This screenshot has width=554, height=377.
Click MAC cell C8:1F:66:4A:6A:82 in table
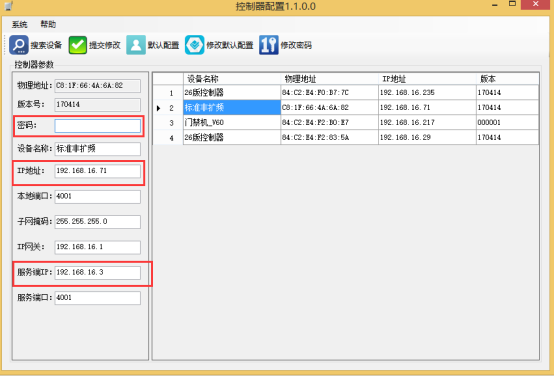(x=330, y=107)
